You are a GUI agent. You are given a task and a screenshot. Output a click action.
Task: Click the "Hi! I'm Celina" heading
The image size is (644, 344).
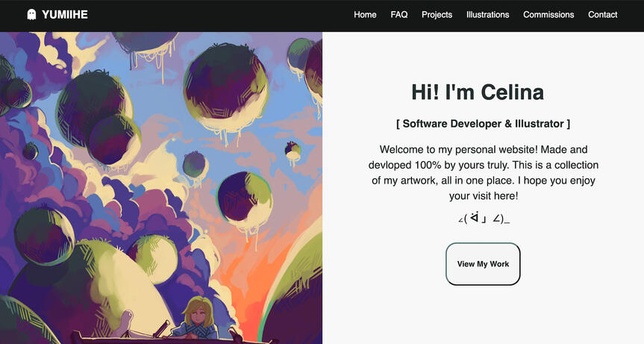pos(477,93)
